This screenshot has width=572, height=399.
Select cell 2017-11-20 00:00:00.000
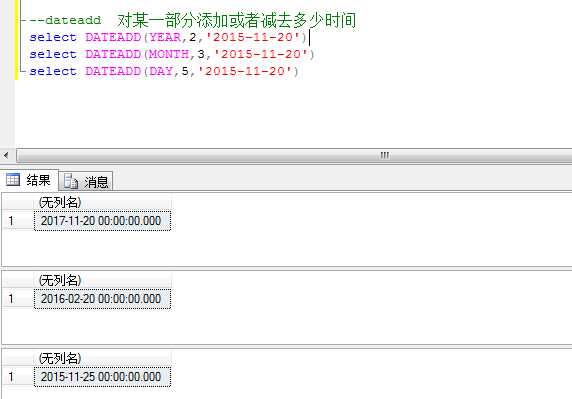point(102,221)
